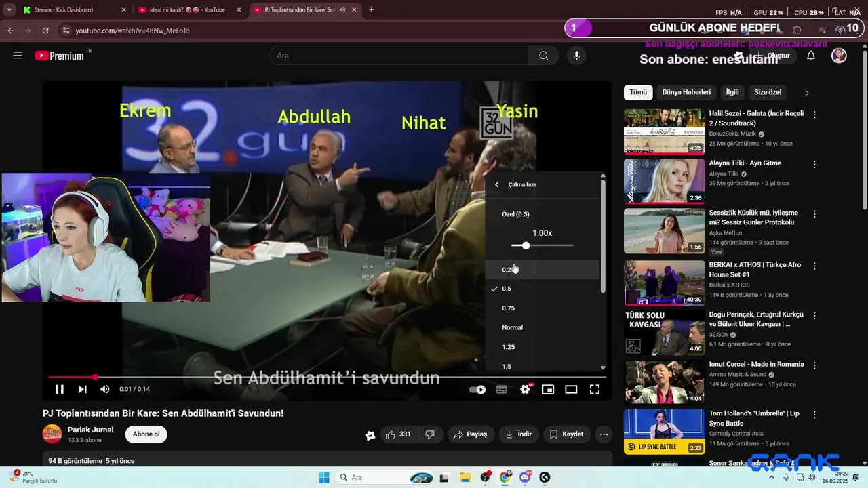Save video with Kaydet button

[566, 434]
